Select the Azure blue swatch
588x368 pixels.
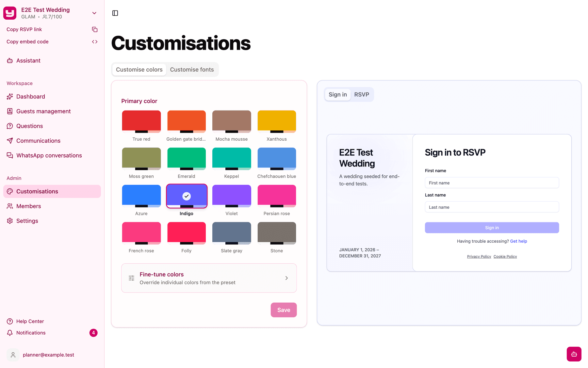tap(141, 196)
